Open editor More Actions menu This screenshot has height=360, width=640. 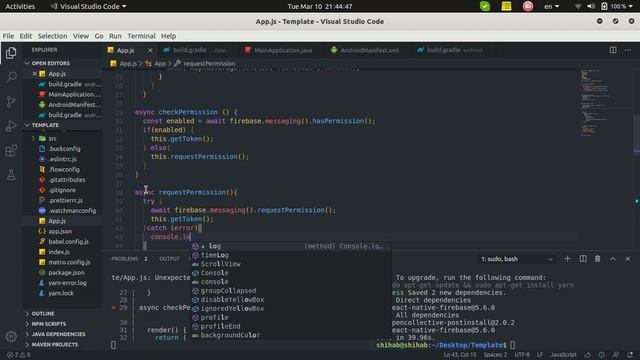tap(628, 50)
